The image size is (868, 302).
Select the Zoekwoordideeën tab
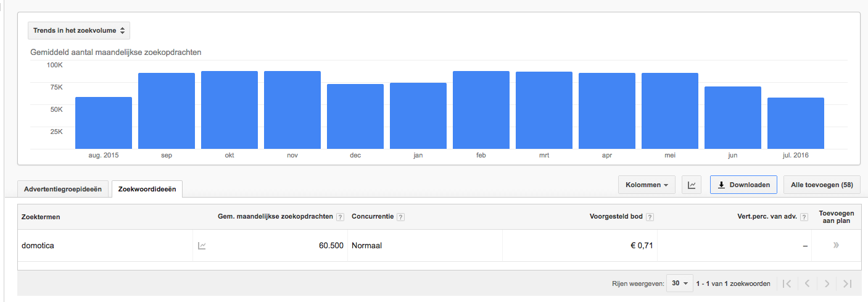[x=147, y=189]
